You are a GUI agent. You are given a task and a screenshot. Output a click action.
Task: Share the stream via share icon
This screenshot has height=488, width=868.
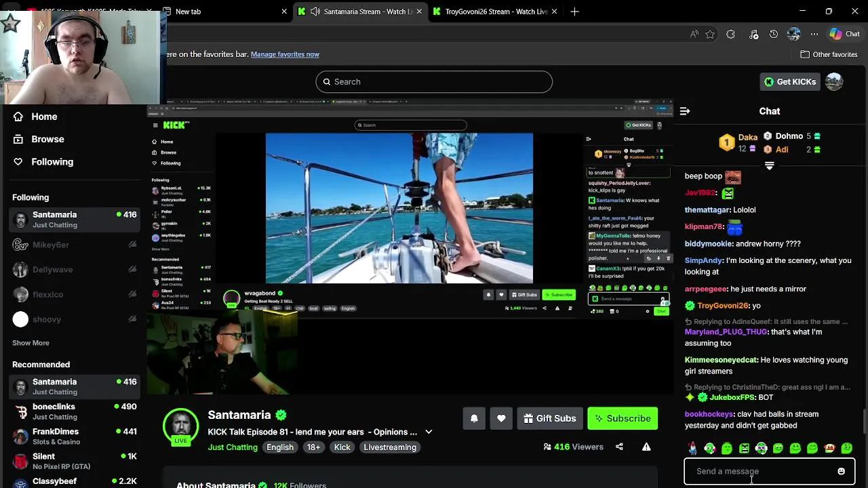click(x=619, y=447)
